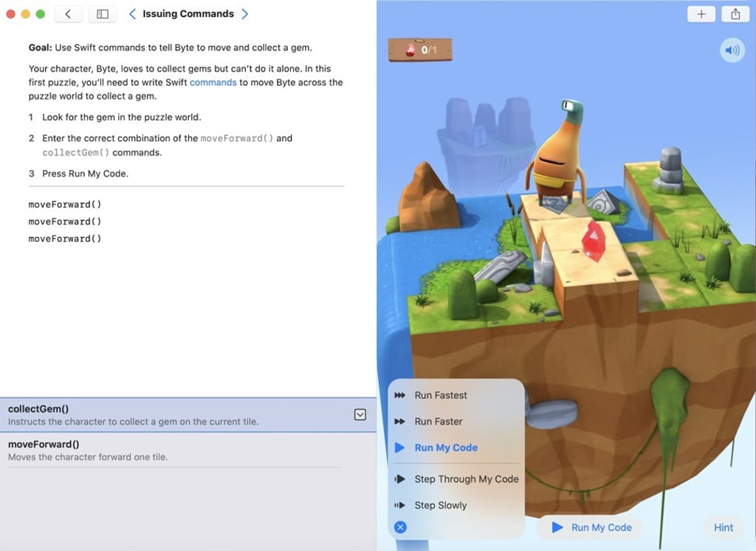Click the Step Through My Code icon
The image size is (756, 551).
click(x=399, y=479)
